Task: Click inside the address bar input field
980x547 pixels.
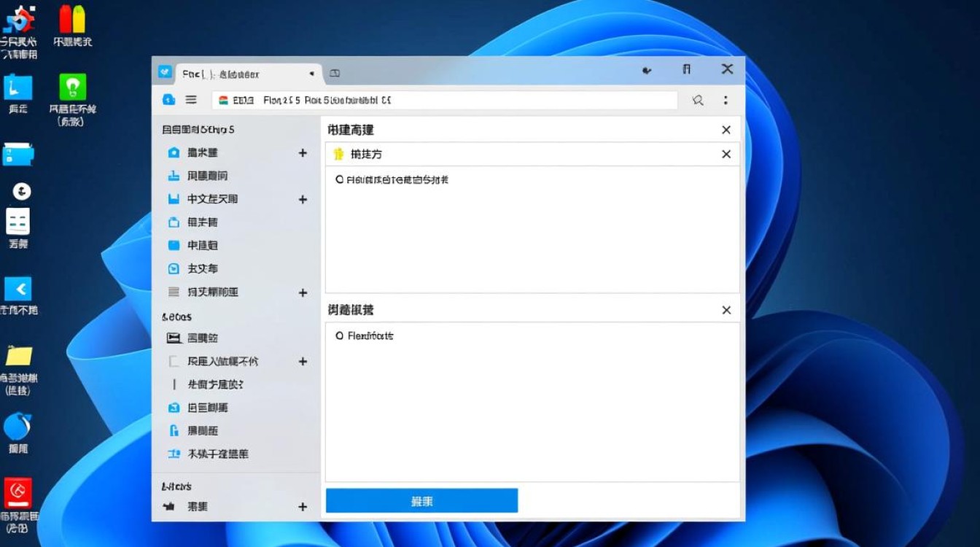Action: tap(437, 100)
